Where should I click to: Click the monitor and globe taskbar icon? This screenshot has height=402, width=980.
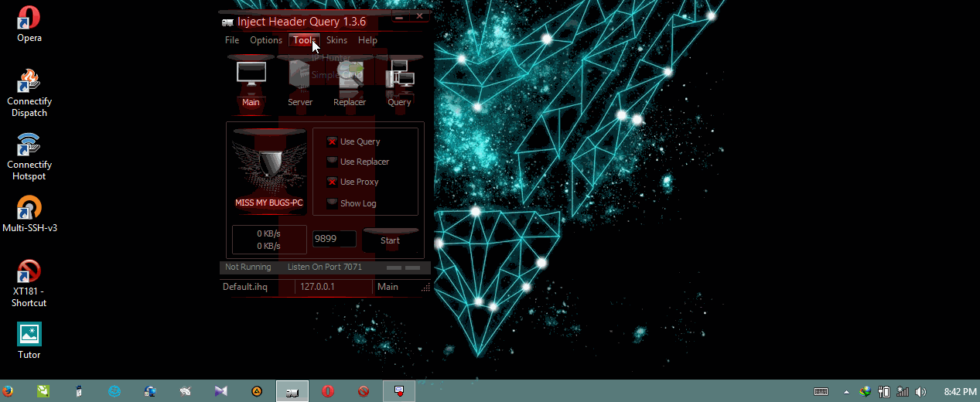(x=150, y=391)
